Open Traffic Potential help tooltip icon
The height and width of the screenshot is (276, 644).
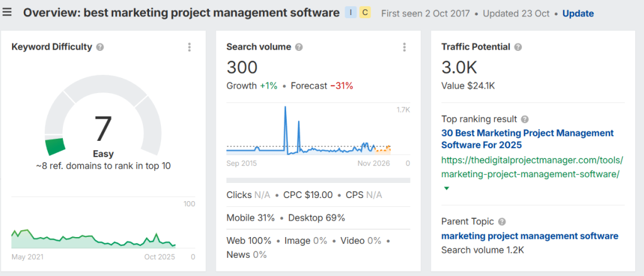coord(518,47)
